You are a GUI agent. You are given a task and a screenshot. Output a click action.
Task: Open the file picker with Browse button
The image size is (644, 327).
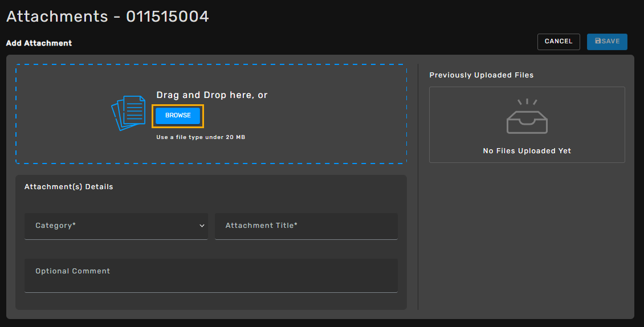(178, 116)
